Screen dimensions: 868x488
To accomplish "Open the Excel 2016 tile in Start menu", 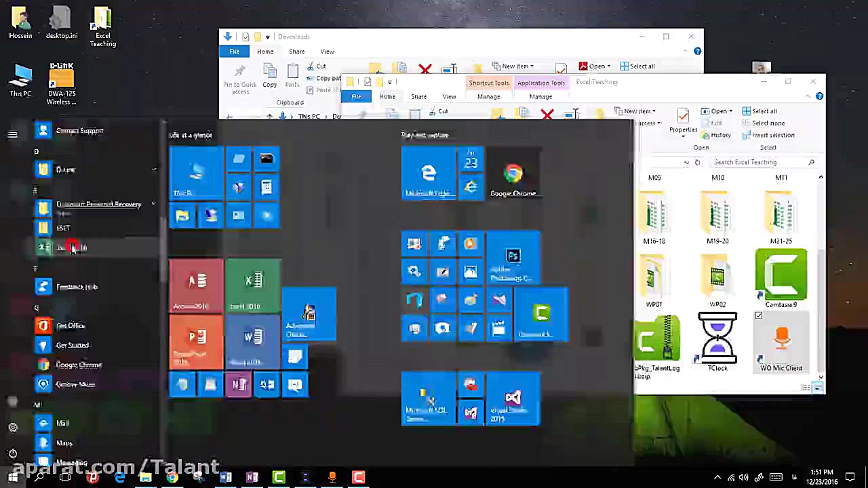I will tap(252, 285).
